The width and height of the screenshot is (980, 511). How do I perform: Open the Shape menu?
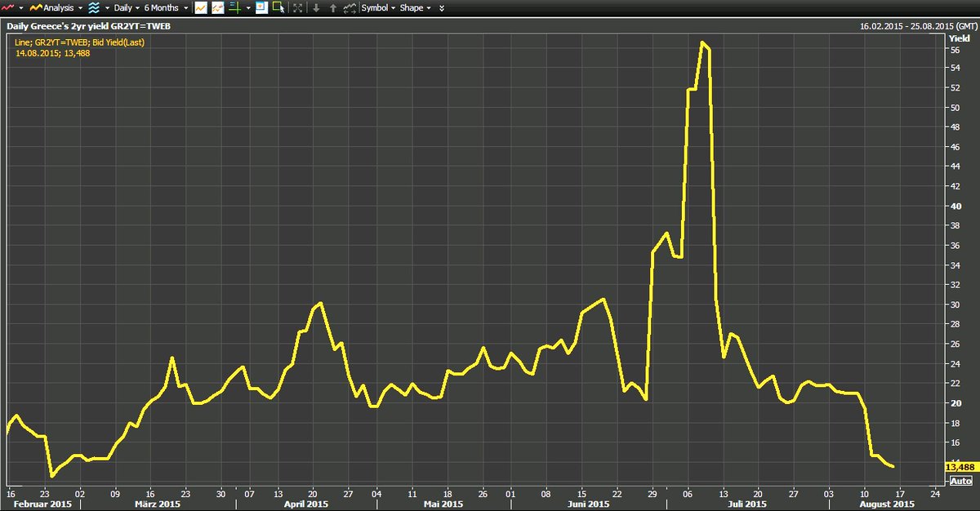pyautogui.click(x=416, y=8)
